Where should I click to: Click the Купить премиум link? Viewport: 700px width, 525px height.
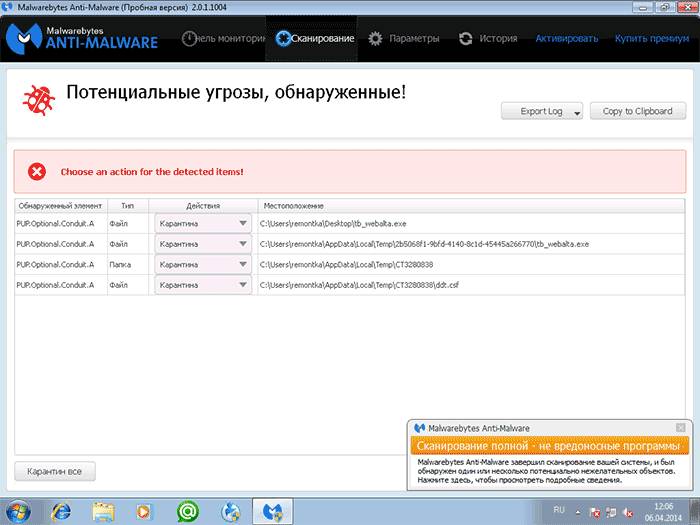[652, 39]
